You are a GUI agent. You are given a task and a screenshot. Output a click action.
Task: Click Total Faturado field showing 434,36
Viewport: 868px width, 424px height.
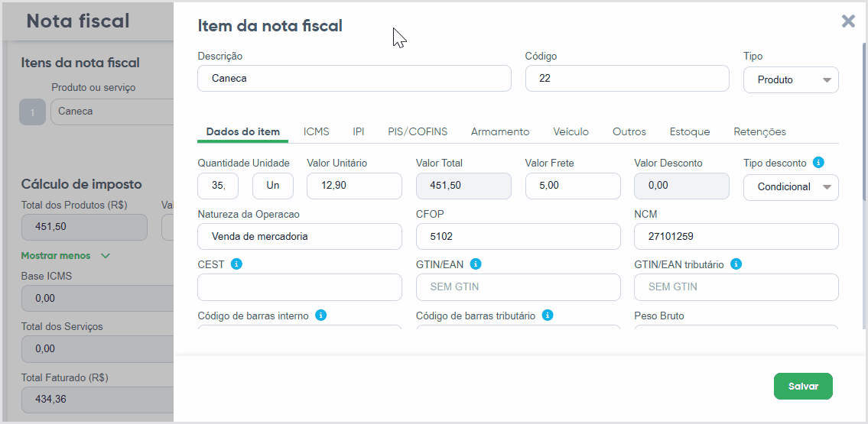coord(97,399)
